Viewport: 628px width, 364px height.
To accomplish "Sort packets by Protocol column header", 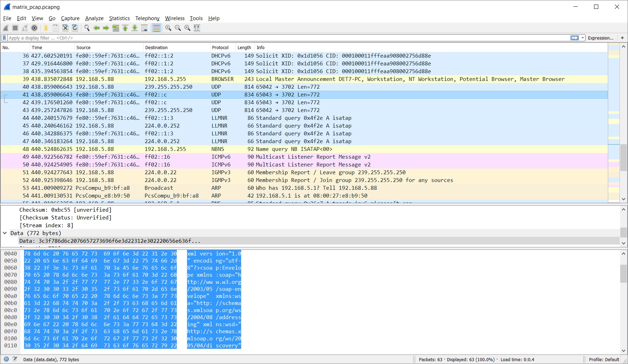I will (x=220, y=47).
